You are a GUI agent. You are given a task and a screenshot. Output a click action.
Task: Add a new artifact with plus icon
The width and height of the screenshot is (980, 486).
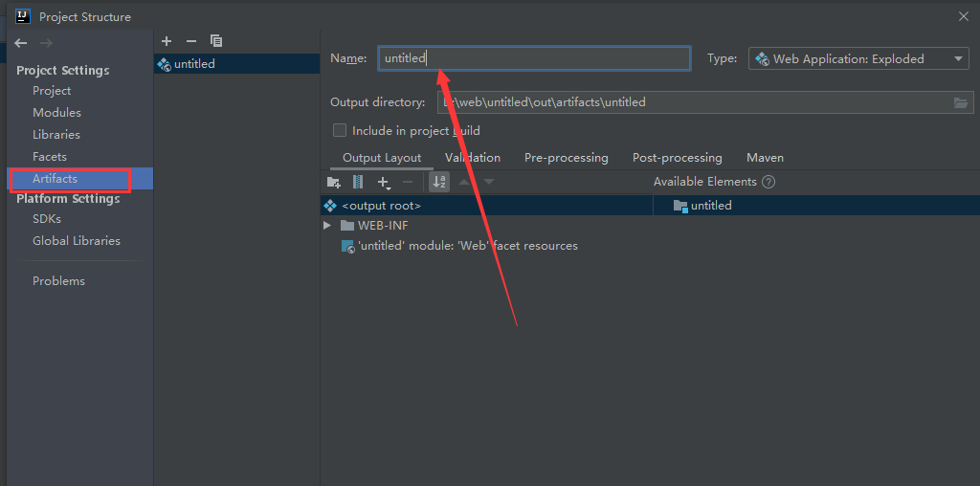point(167,41)
